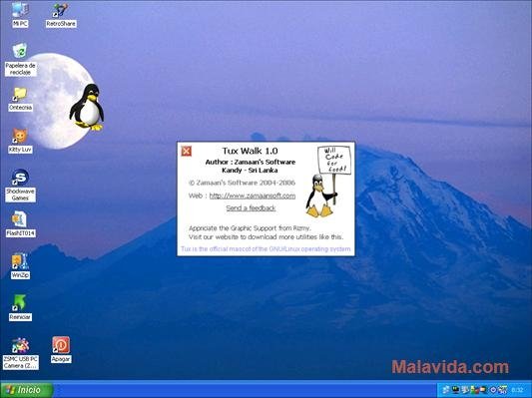Click the Tux Walk 1.0 title text

pos(251,151)
